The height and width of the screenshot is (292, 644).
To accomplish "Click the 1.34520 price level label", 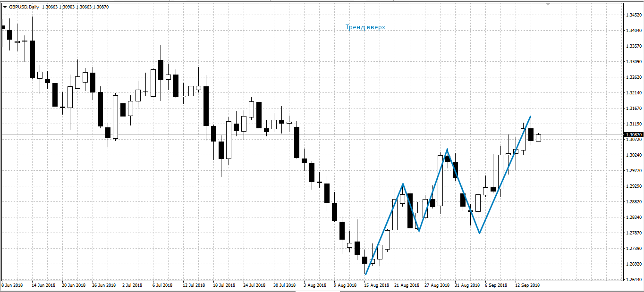I will tap(634, 15).
